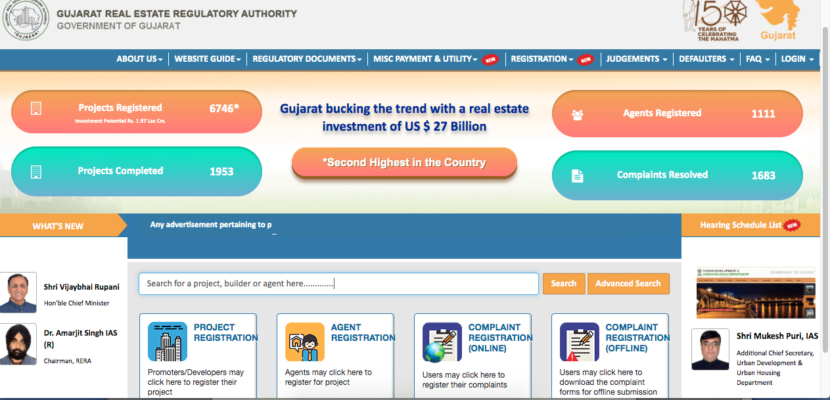Click the Gujarat Real Estate Regulatory Authority title
Viewport: 830px width, 400px height.
[177, 14]
